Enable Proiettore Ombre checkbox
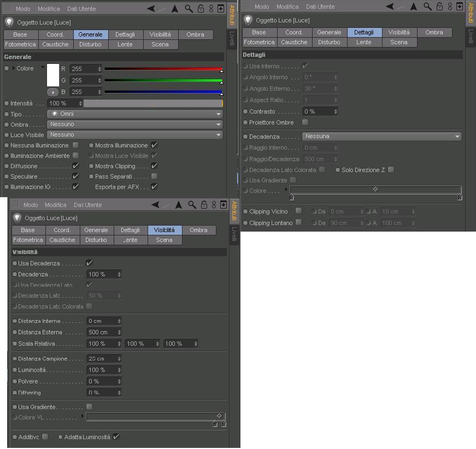 pos(305,122)
